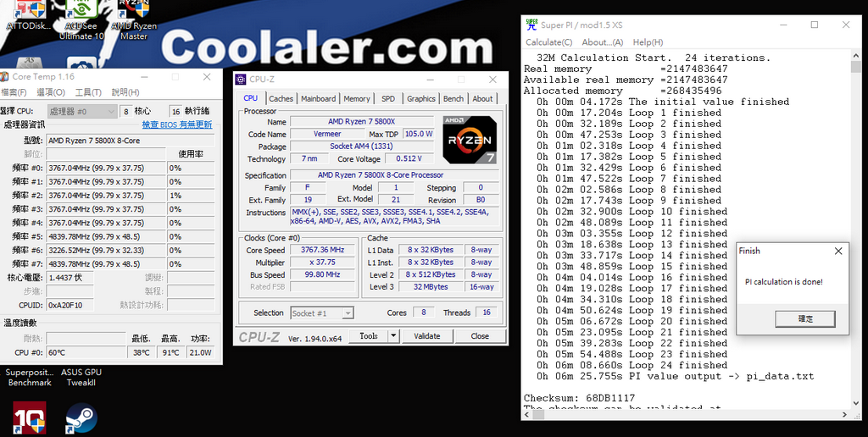The image size is (868, 437).
Task: Switch to the SPD tab in CPU-Z
Action: click(388, 98)
